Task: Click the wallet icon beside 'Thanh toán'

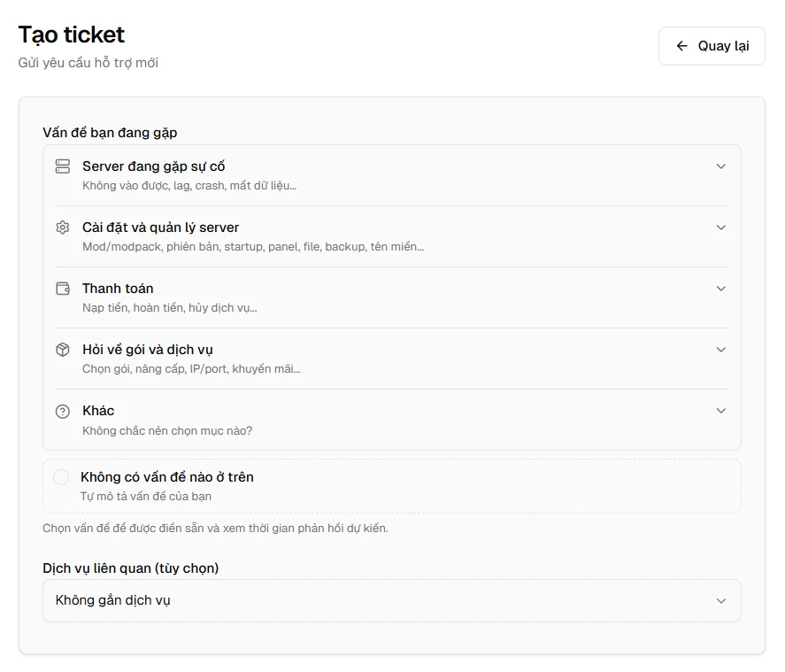Action: (x=63, y=289)
